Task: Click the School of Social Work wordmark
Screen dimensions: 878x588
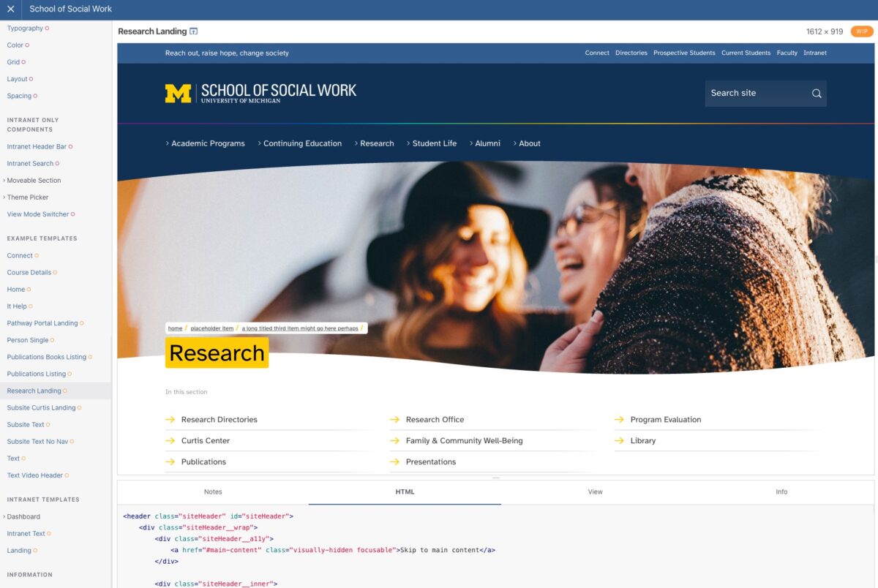Action: click(278, 93)
